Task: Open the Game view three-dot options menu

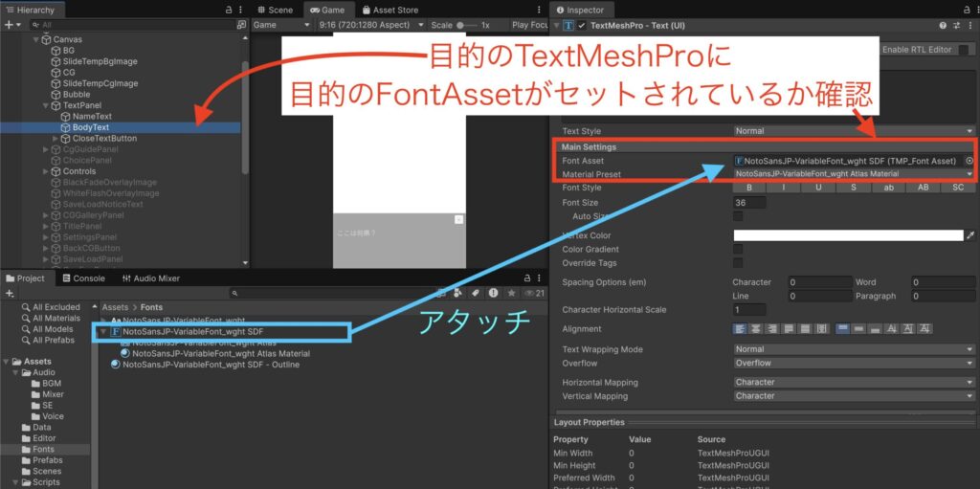Action: point(540,10)
